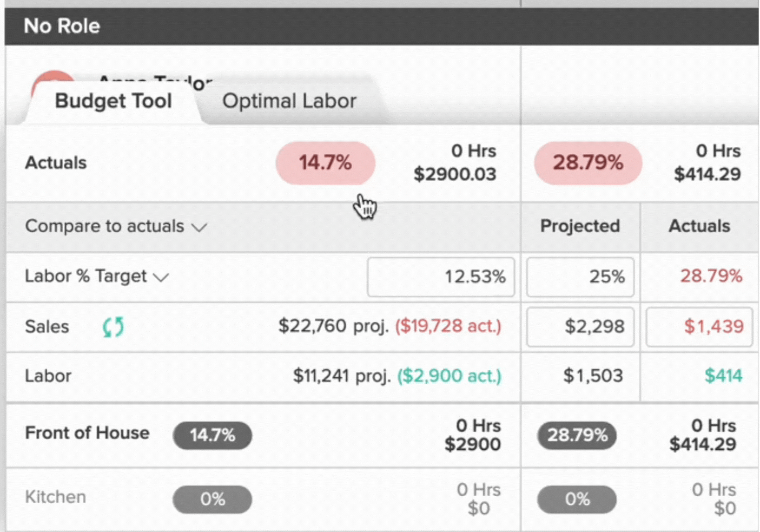Click the pink 28.79% Actuals badge
The image size is (760, 532).
click(588, 163)
